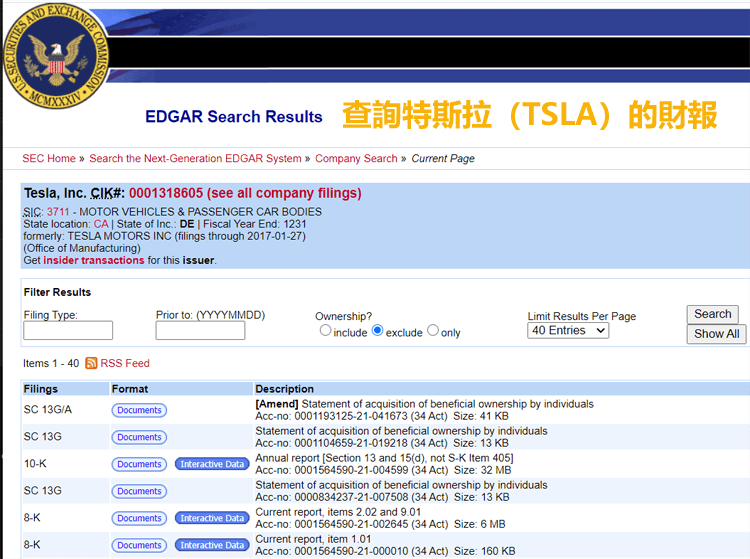Viewport: 750px width, 559px height.
Task: Open Documents for the SC 13G/A filing
Action: point(139,410)
